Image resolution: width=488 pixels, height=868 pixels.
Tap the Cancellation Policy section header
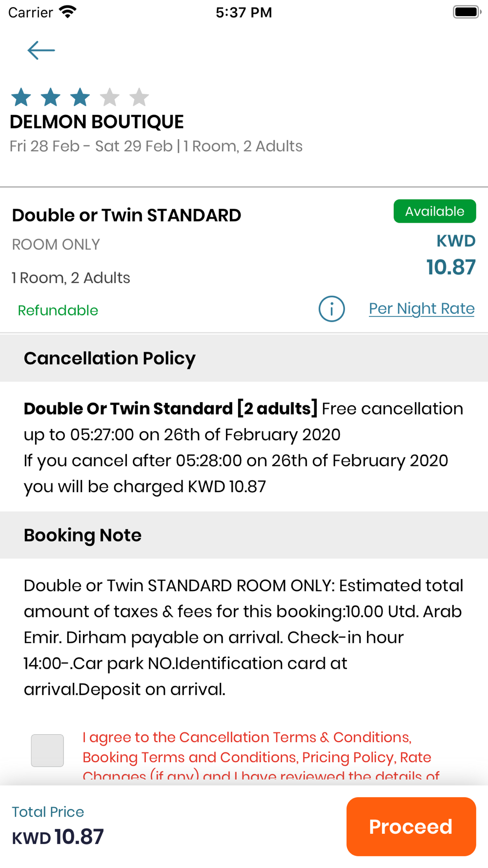tap(110, 358)
